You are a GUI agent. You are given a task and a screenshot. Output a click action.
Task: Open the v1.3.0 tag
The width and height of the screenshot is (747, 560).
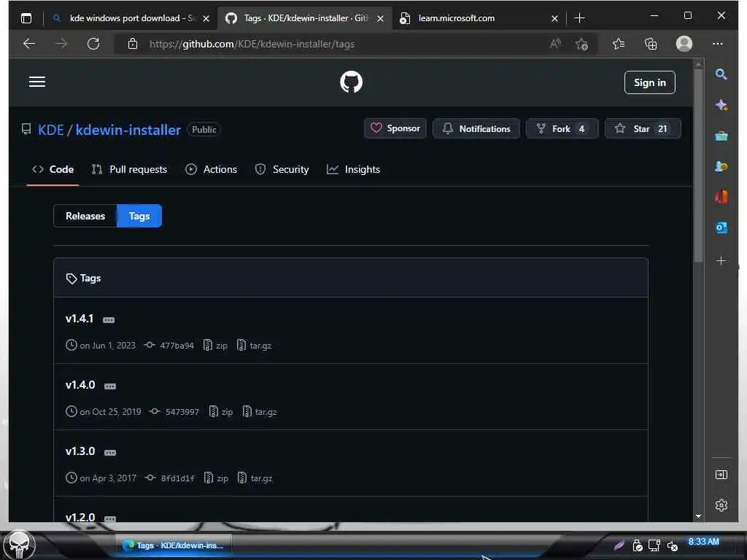pos(80,451)
